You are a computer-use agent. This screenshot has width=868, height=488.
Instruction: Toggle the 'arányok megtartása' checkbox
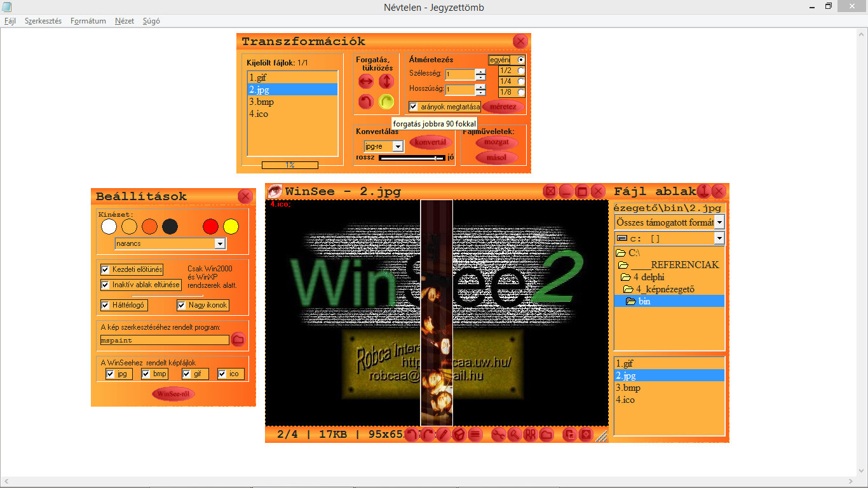point(414,107)
